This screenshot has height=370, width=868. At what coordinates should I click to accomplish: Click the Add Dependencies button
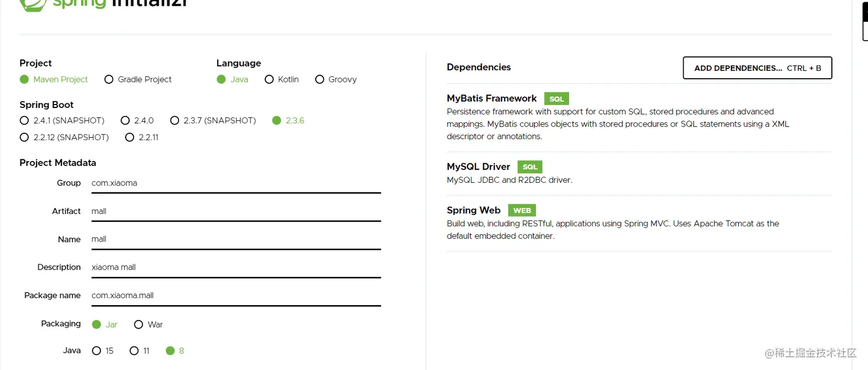click(x=757, y=68)
